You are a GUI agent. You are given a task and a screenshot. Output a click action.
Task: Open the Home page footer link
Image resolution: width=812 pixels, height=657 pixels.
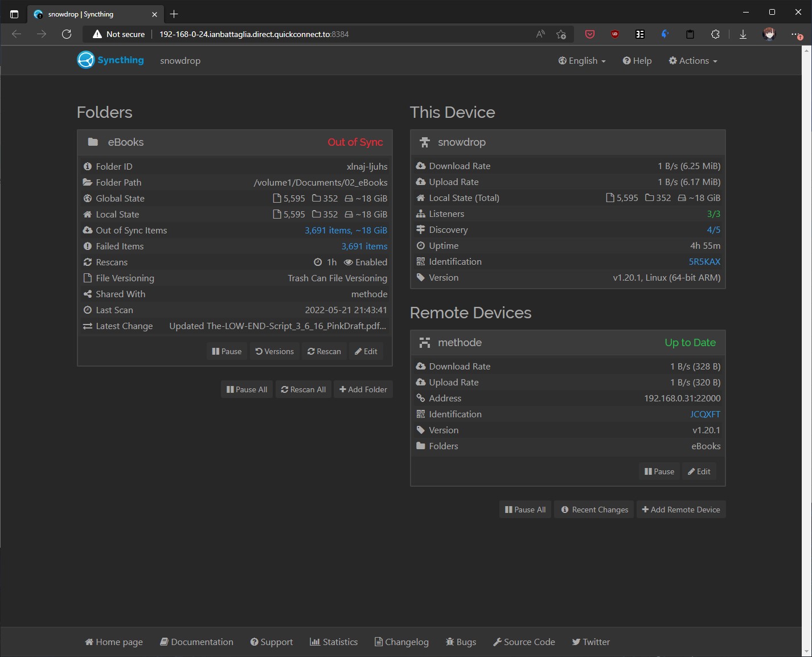pyautogui.click(x=114, y=642)
